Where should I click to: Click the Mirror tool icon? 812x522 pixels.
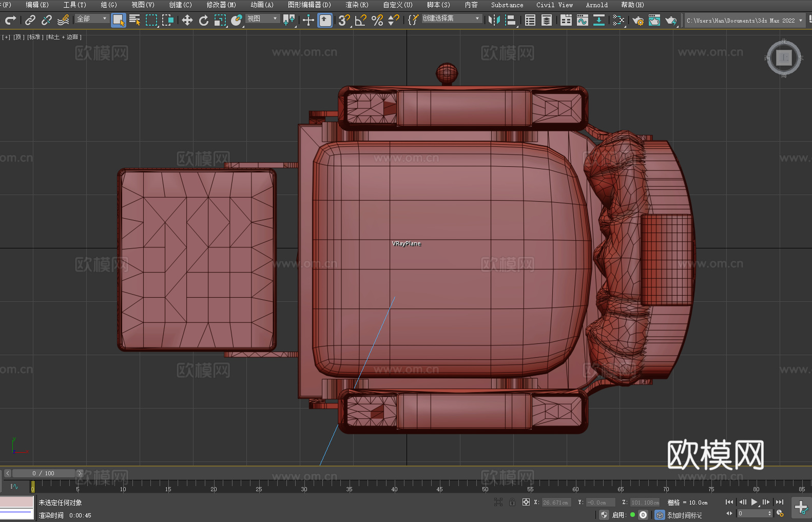pos(494,20)
